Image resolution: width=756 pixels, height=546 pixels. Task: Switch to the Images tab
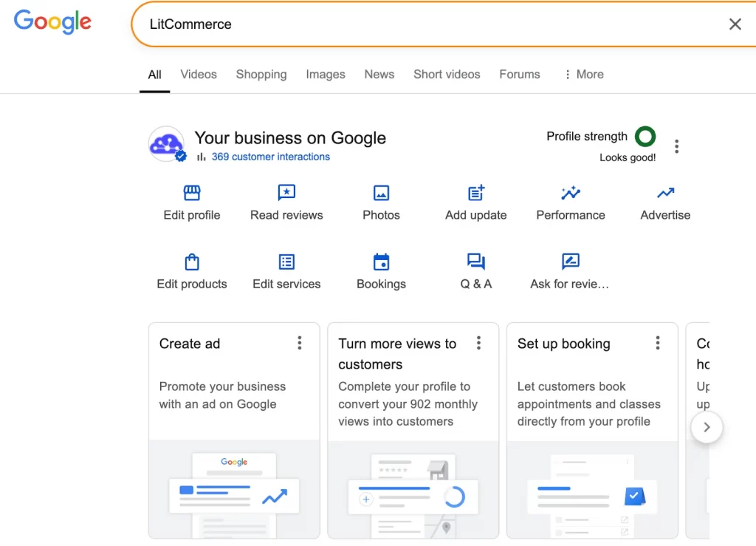click(x=325, y=75)
